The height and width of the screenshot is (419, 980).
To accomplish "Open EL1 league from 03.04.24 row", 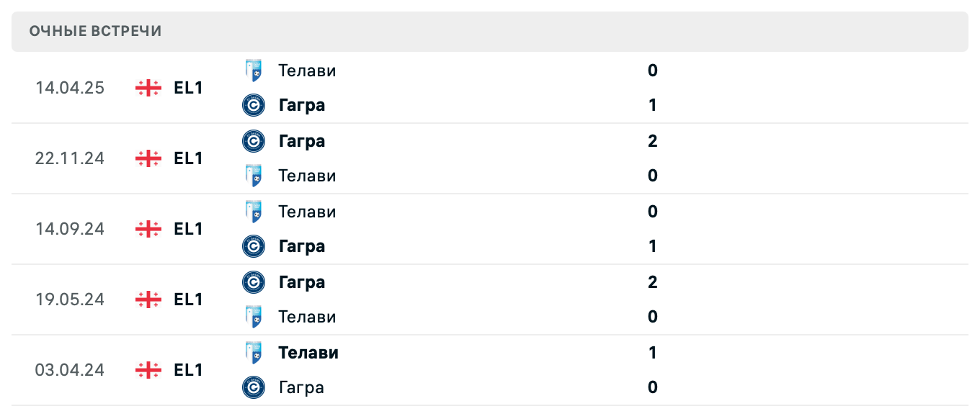I will tap(188, 370).
